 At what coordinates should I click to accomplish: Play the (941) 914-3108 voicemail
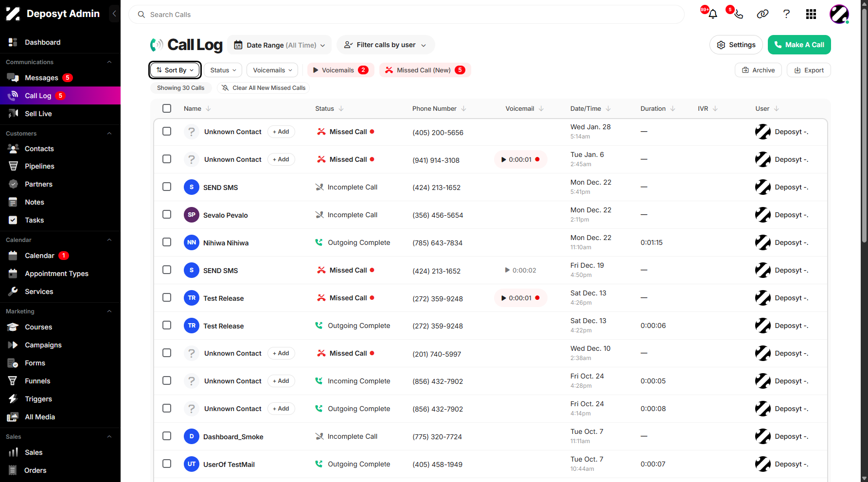pyautogui.click(x=520, y=159)
